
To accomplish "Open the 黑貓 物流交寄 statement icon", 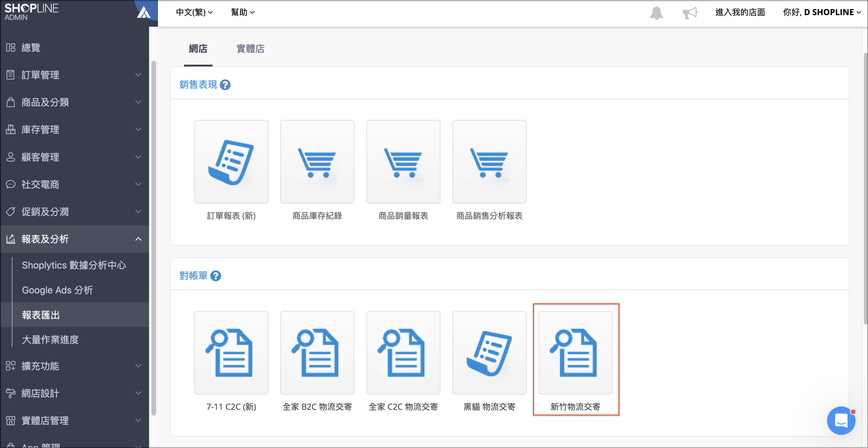I will 489,353.
